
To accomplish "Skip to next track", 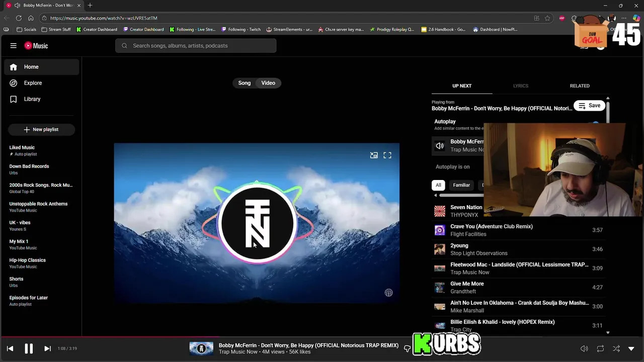I will point(47,348).
